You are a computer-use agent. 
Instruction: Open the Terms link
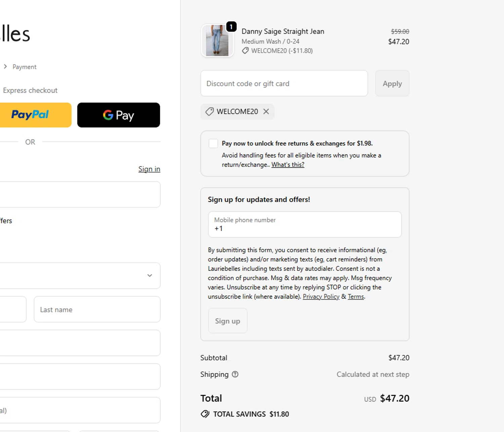[356, 297]
